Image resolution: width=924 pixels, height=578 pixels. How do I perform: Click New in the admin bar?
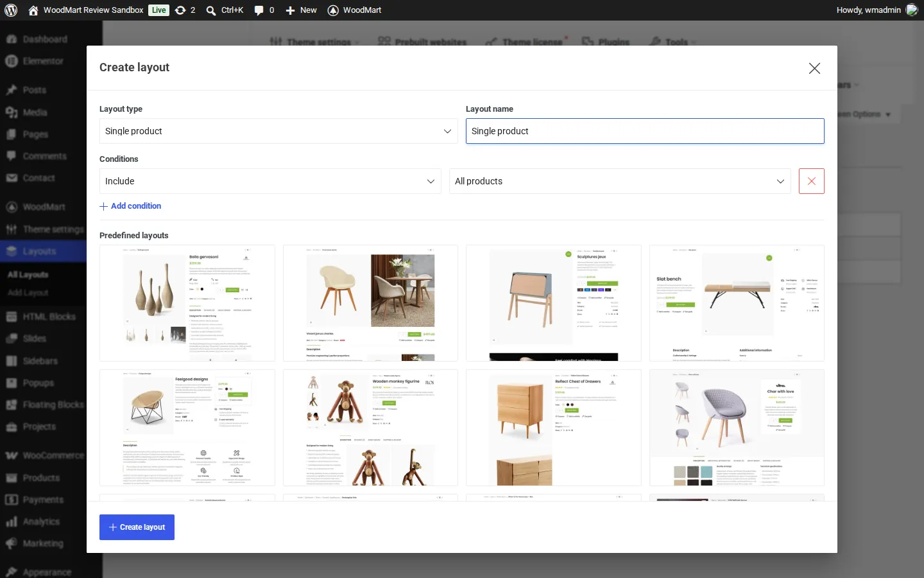click(301, 10)
